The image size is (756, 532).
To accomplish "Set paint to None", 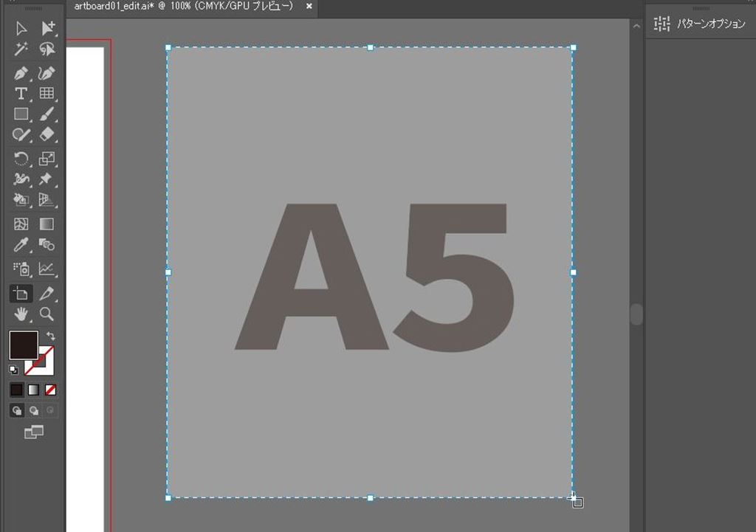I will [x=50, y=390].
